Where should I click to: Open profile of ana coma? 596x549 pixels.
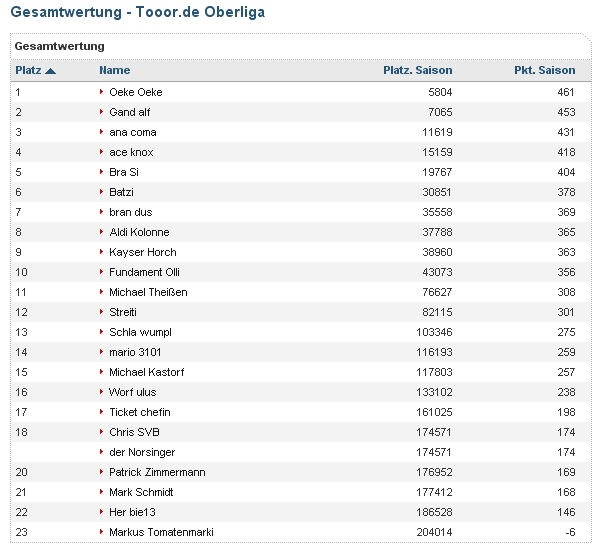133,132
